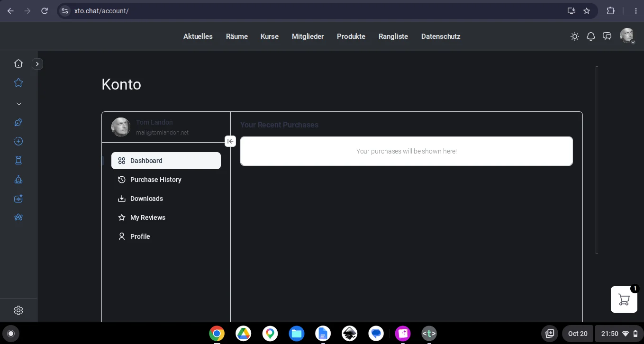
Task: Collapse the account menu panel
Action: point(230,141)
